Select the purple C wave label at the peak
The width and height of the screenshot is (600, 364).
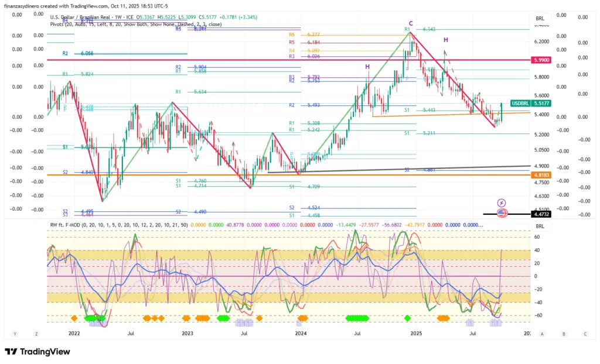[x=411, y=23]
